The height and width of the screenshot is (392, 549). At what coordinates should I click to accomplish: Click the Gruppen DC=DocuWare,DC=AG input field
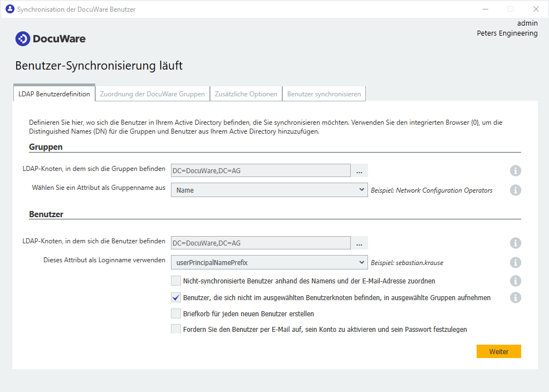point(261,170)
